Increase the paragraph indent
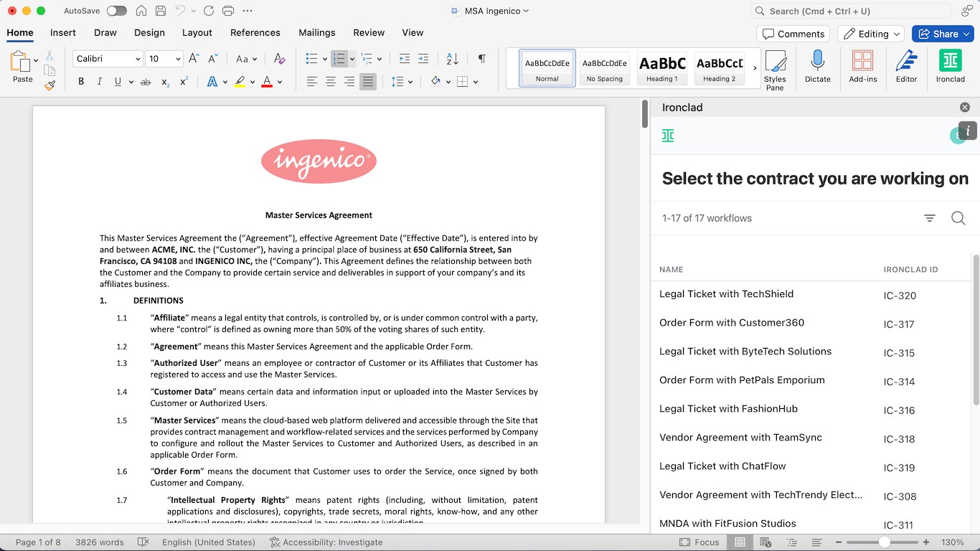This screenshot has height=551, width=980. (423, 59)
